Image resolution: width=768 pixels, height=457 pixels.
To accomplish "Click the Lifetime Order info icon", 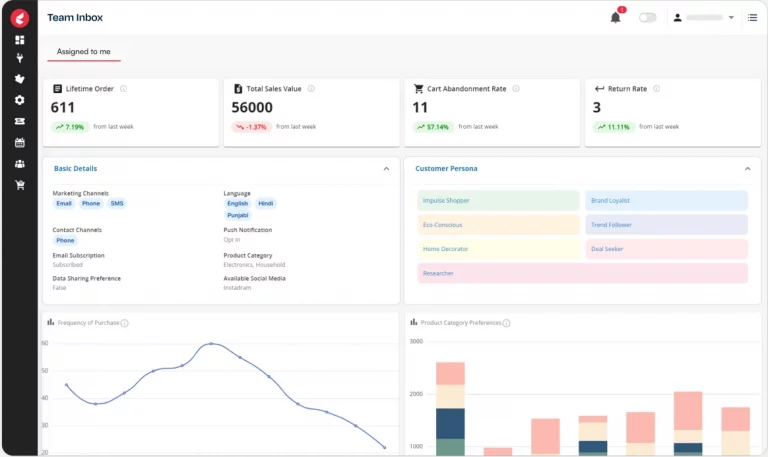I will (x=123, y=89).
